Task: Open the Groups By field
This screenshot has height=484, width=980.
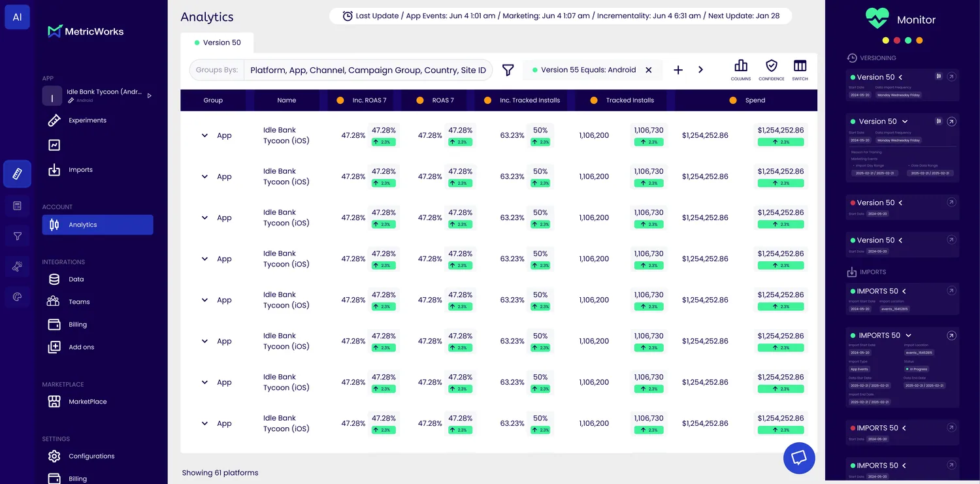Action: [340, 70]
